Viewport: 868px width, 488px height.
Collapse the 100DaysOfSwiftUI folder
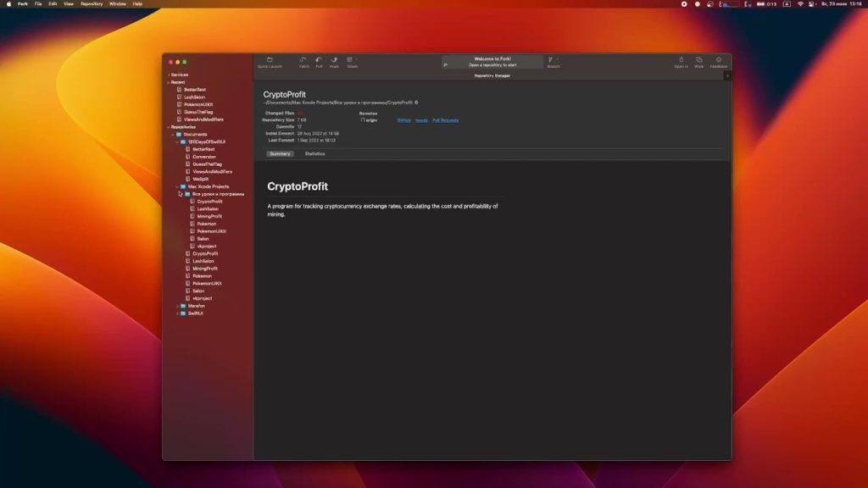pos(177,141)
